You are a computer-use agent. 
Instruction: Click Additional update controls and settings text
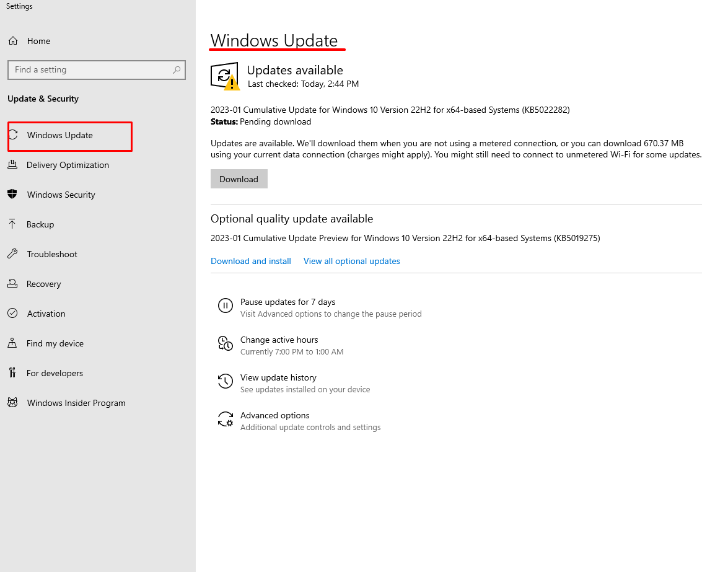(x=310, y=427)
